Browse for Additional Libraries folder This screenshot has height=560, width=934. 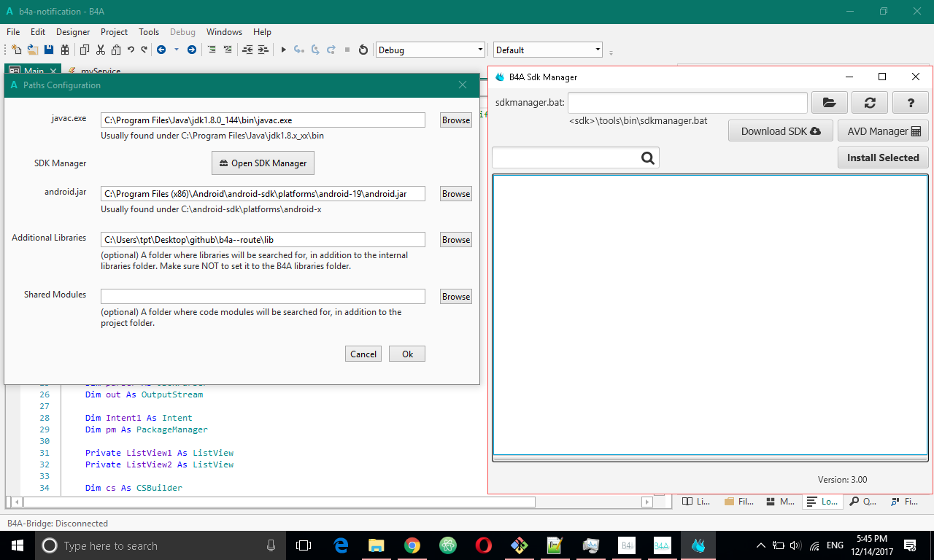pyautogui.click(x=456, y=240)
